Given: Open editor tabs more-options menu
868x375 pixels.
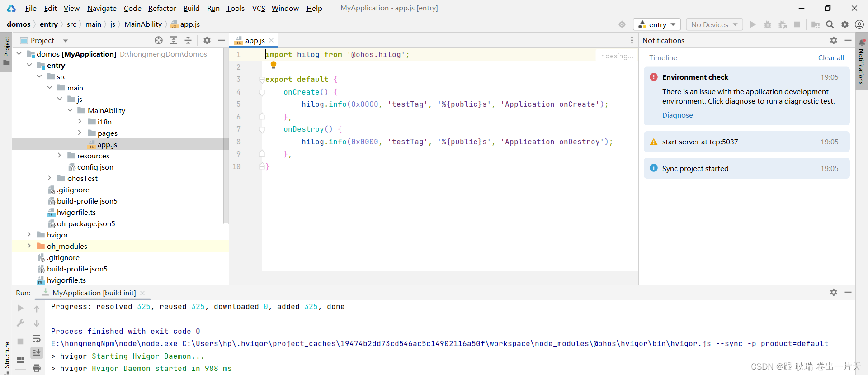Looking at the screenshot, I should tap(632, 40).
